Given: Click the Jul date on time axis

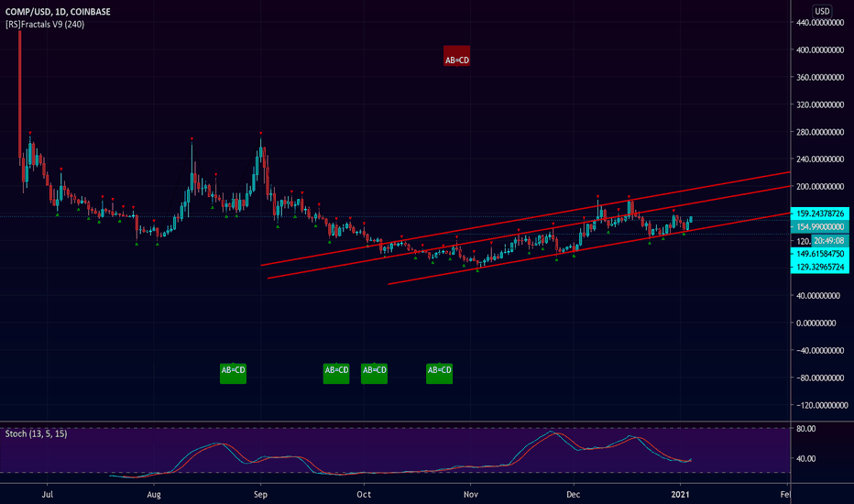Looking at the screenshot, I should 48,495.
